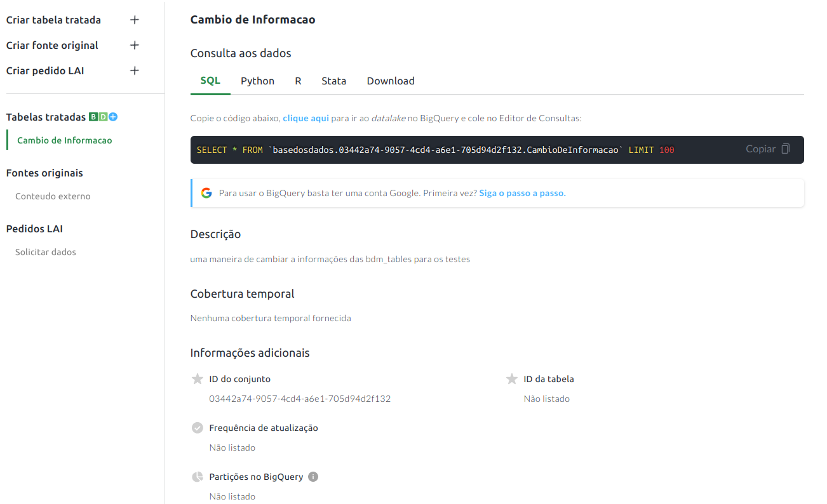
Task: Click 'Não listado' under ID da tabela
Action: 547,399
